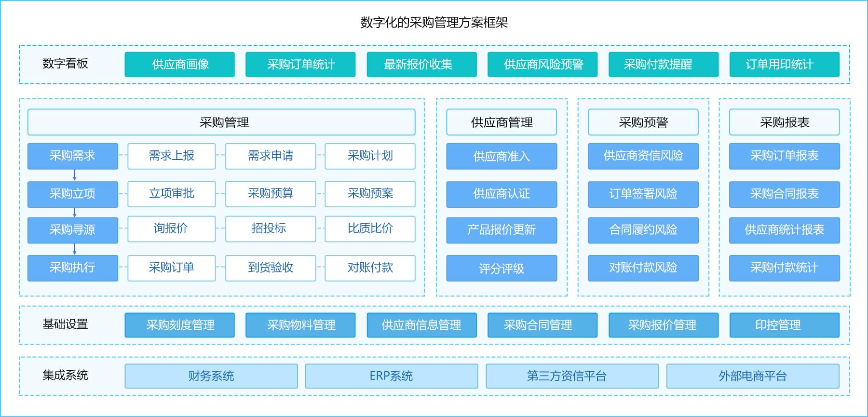The image size is (868, 417).
Task: Select the 印控管理 settings block
Action: pos(784,325)
